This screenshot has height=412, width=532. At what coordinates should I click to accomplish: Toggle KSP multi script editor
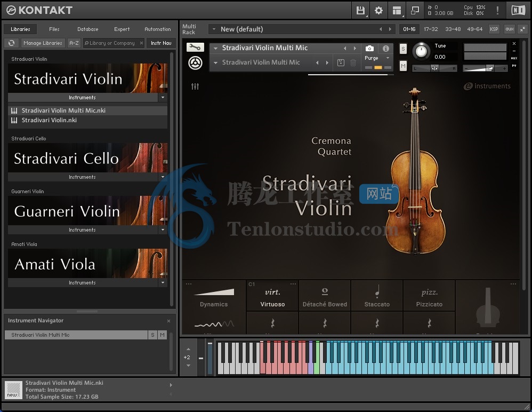(494, 29)
